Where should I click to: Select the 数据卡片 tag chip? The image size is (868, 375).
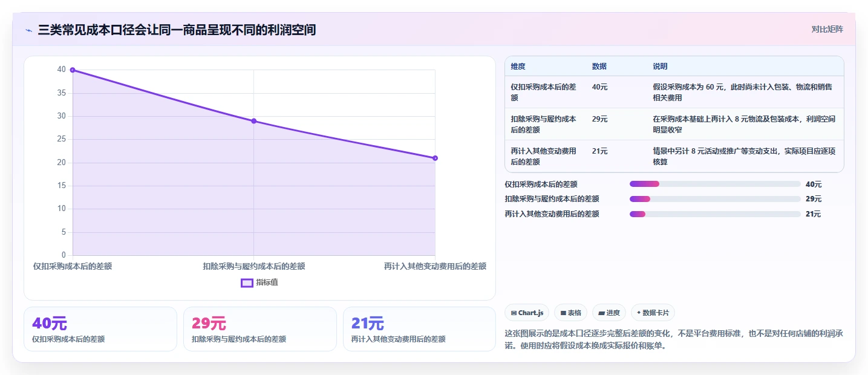click(653, 313)
